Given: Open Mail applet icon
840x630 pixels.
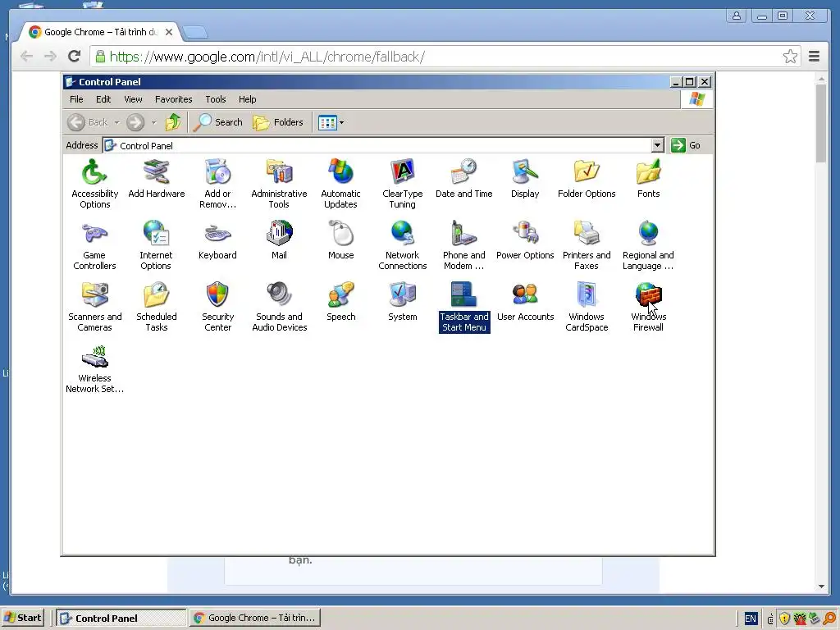Looking at the screenshot, I should coord(279,240).
